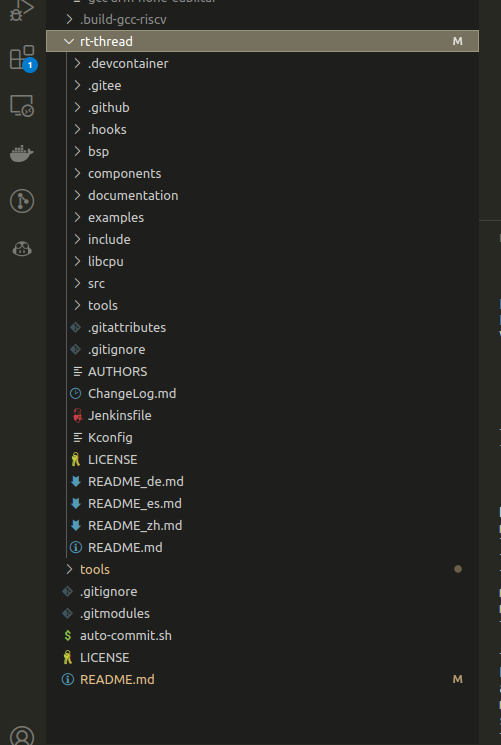Viewport: 501px width, 745px height.
Task: Click the Jenkins icon beside Jenkinsfile
Action: [x=77, y=415]
